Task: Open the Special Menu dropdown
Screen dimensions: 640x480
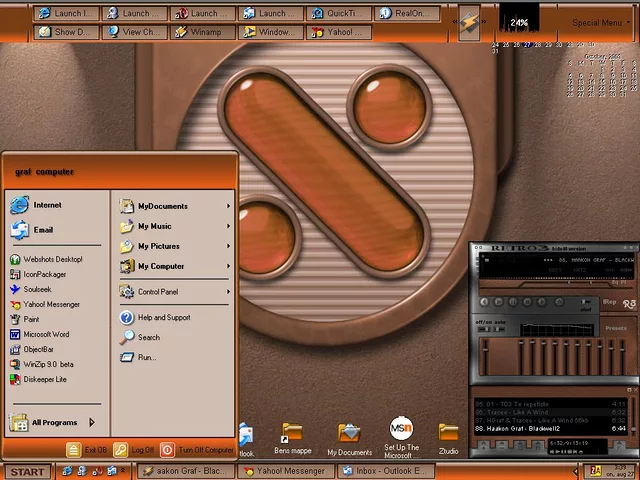Action: click(x=600, y=22)
